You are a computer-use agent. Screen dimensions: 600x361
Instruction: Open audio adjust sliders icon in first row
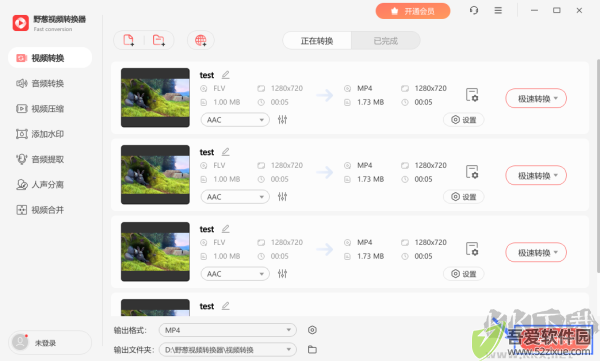pyautogui.click(x=282, y=120)
